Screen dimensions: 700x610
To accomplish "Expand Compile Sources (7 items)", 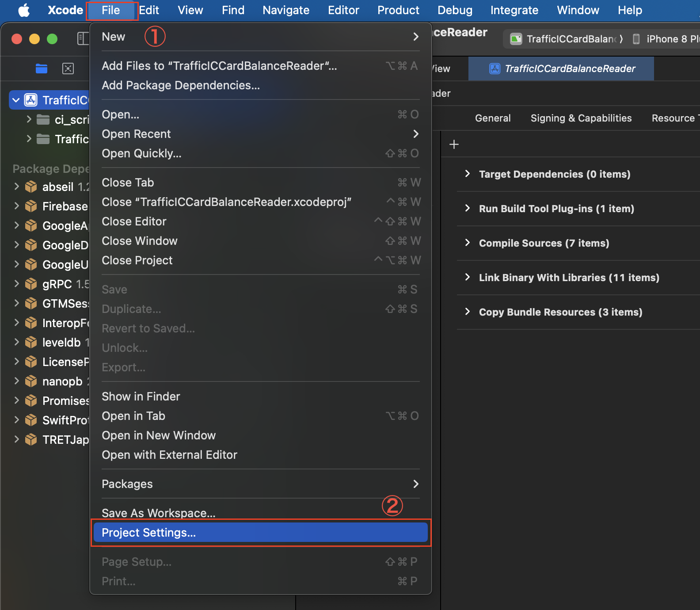I will (x=468, y=243).
